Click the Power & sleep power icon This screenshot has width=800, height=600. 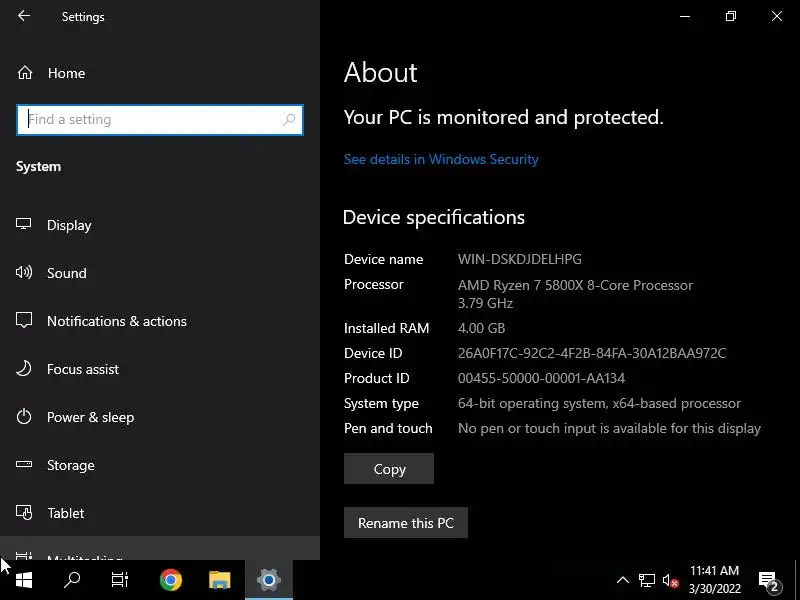pyautogui.click(x=23, y=416)
